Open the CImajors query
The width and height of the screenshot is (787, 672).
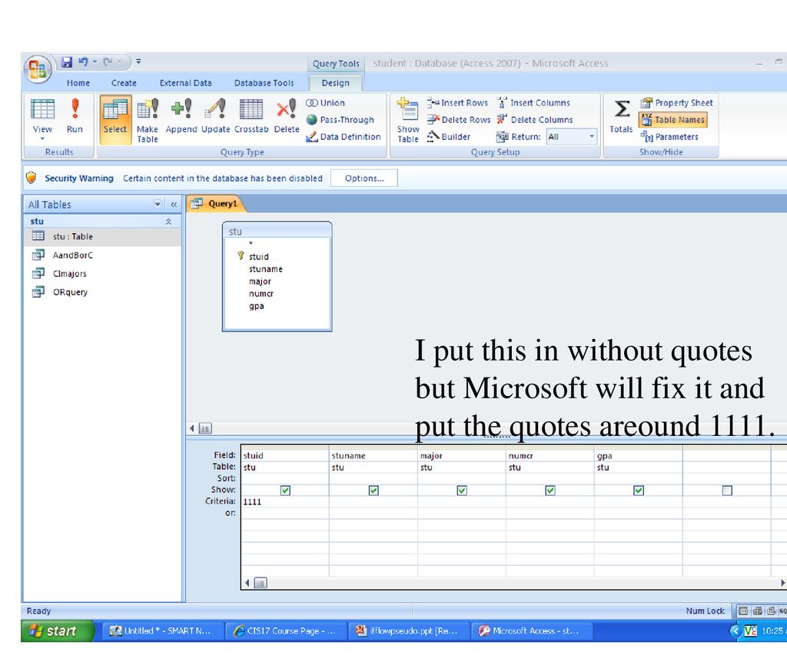coord(102,274)
